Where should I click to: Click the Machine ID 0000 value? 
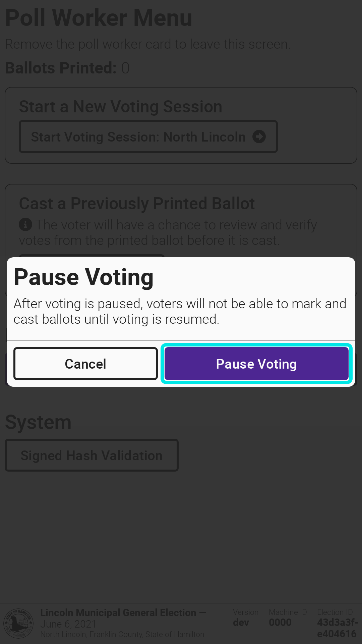click(280, 623)
